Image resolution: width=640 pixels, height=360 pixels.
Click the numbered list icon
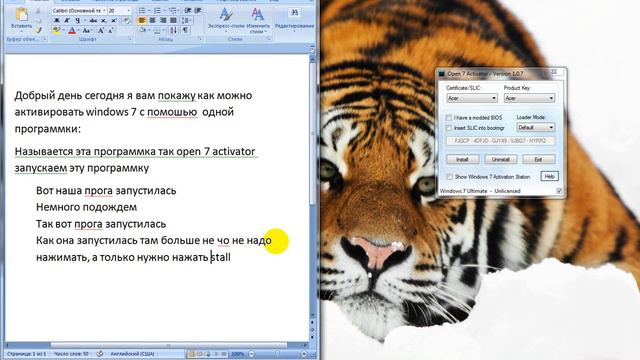(157, 10)
